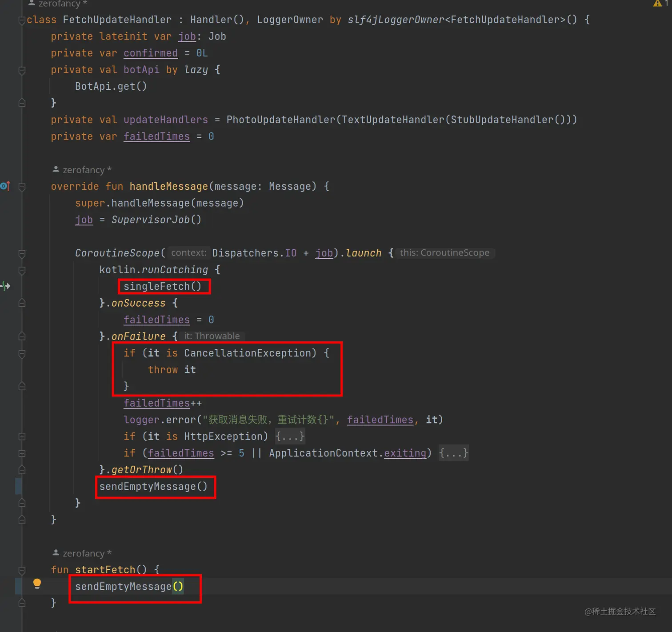Click PhotoUpdateHandler constructor call

tap(280, 120)
